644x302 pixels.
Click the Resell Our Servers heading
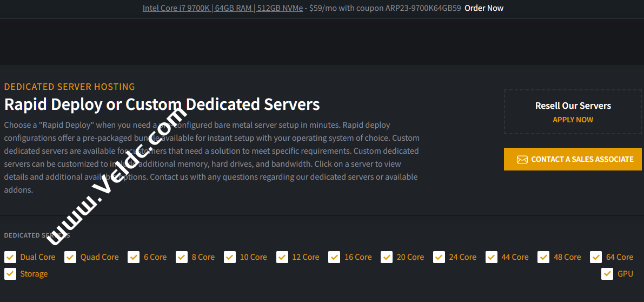tap(573, 106)
